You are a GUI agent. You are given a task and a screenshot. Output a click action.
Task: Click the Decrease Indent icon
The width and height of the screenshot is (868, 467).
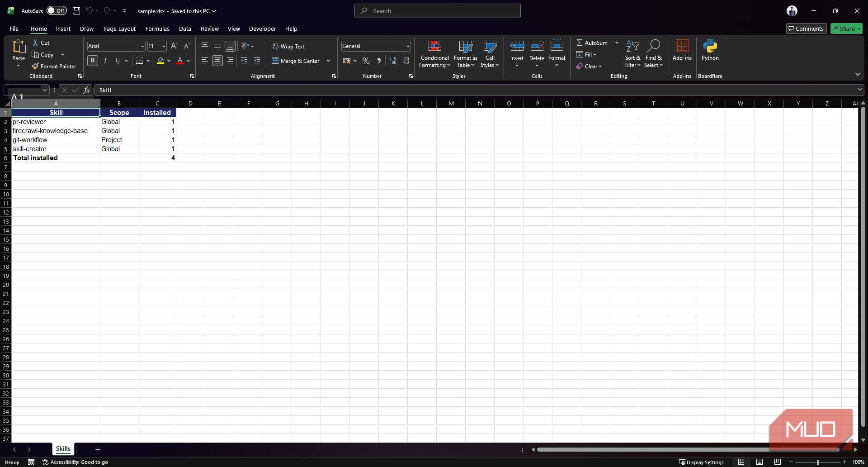pyautogui.click(x=244, y=61)
